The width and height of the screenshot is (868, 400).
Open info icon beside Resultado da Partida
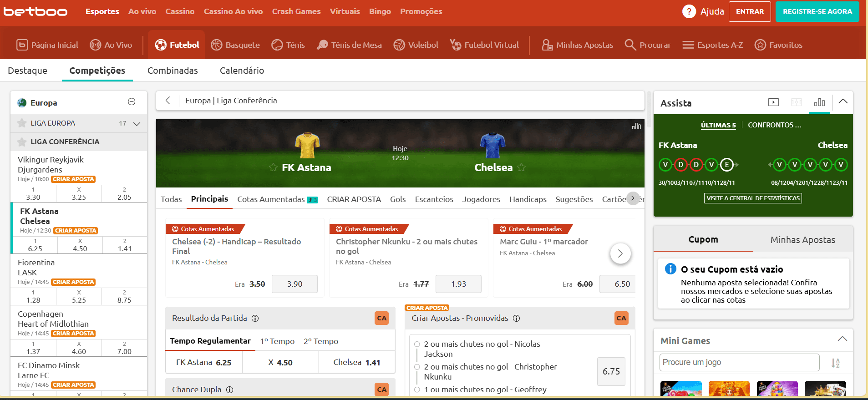[x=255, y=318]
